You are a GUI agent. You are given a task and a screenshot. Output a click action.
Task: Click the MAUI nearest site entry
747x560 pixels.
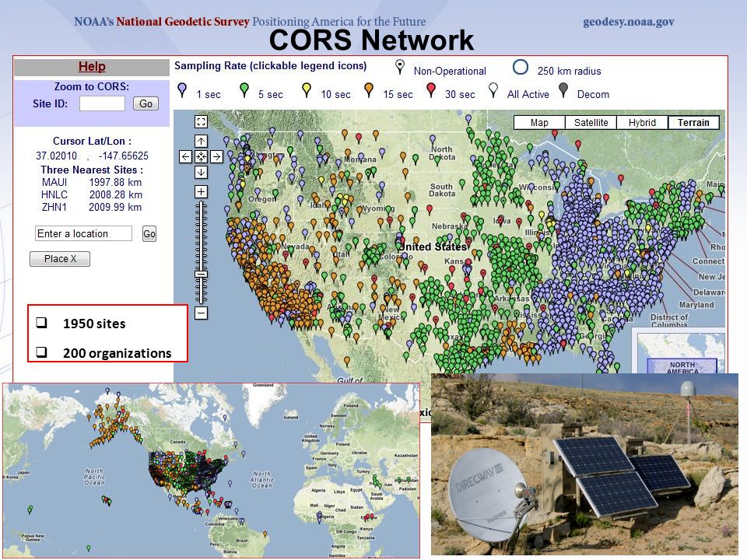coord(54,182)
